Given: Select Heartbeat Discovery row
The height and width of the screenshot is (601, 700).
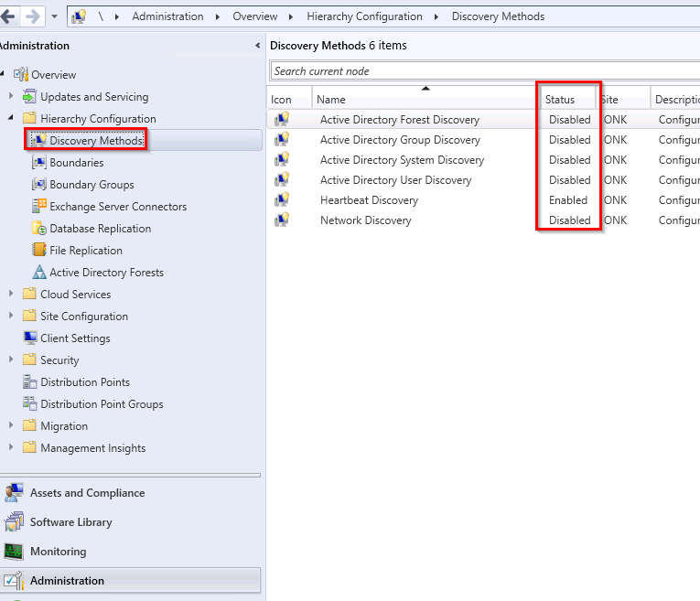Looking at the screenshot, I should [483, 200].
